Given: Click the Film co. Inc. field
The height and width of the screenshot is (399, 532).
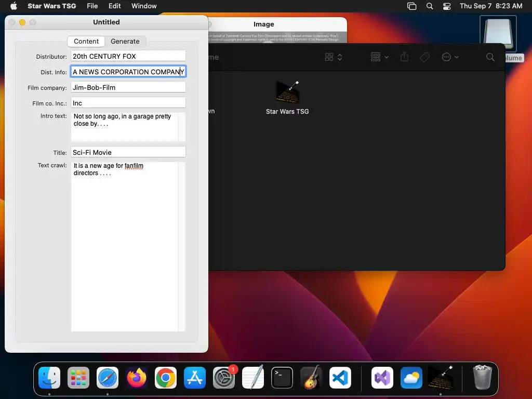Looking at the screenshot, I should 128,103.
